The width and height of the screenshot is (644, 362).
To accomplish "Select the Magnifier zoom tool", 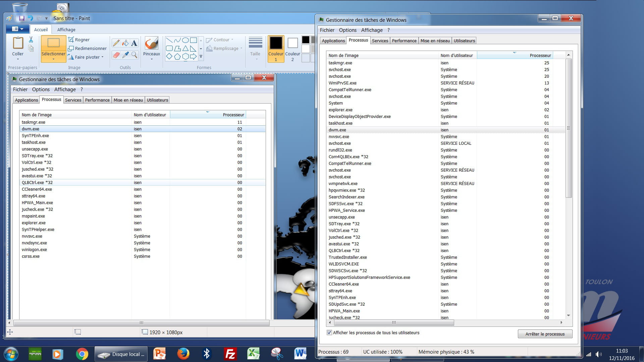I will (x=134, y=55).
